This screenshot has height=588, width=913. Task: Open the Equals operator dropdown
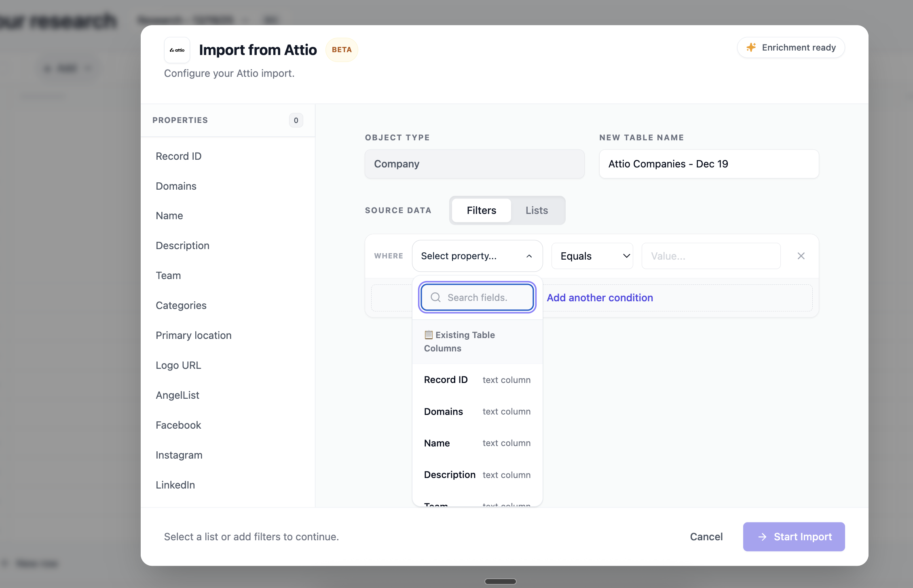592,256
